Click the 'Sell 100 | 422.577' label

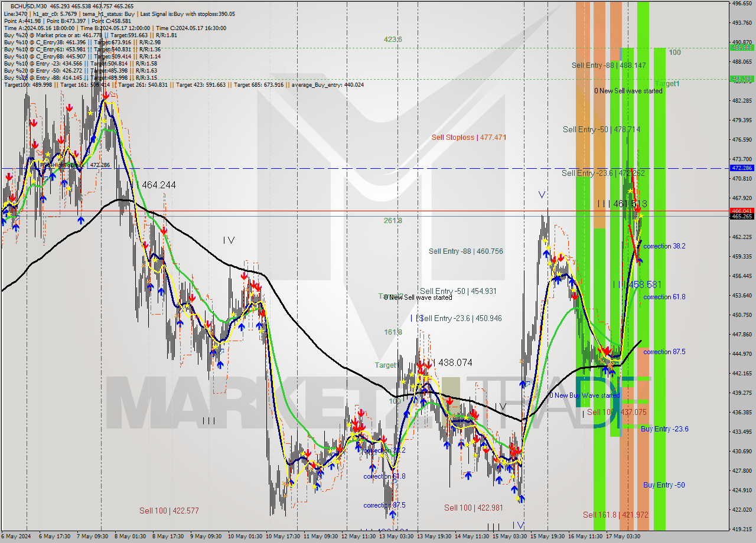pos(169,511)
